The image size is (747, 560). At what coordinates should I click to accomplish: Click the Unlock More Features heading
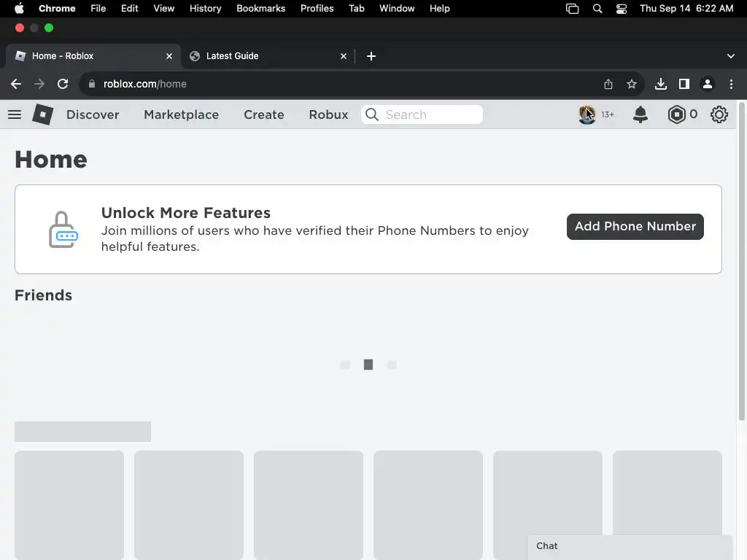(186, 213)
